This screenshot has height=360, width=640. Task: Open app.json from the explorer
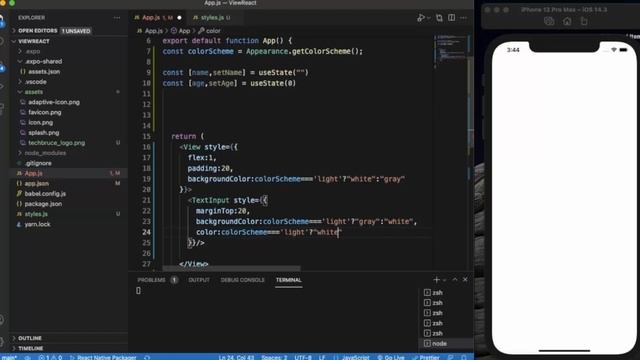tap(36, 184)
